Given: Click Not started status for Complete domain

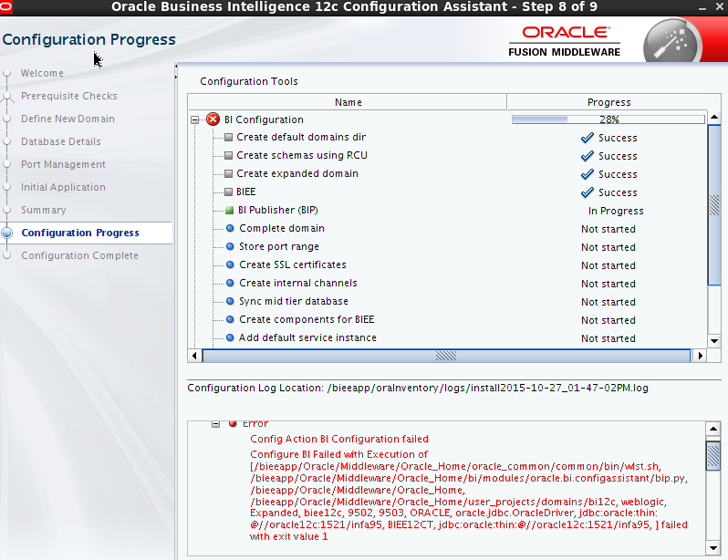Looking at the screenshot, I should (x=608, y=229).
